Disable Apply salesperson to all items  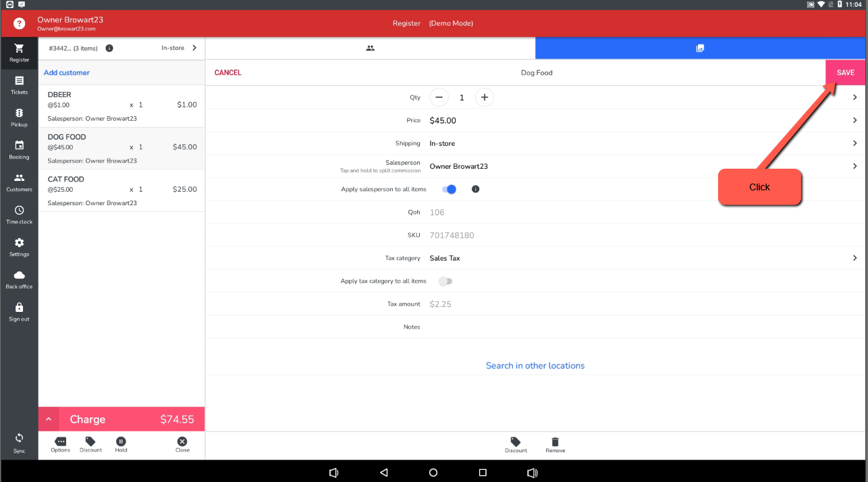click(x=450, y=190)
